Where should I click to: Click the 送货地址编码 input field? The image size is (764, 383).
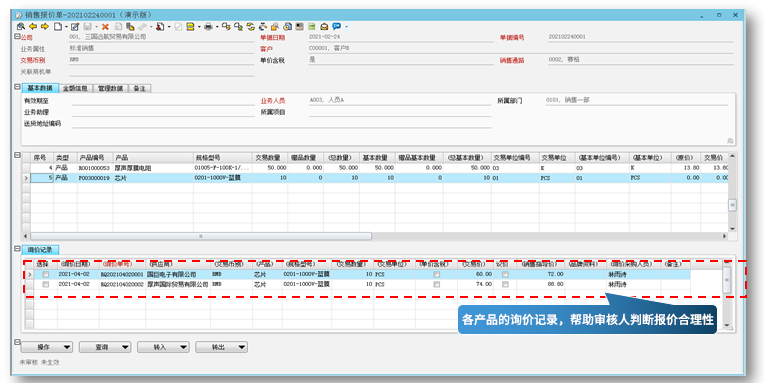[x=282, y=124]
